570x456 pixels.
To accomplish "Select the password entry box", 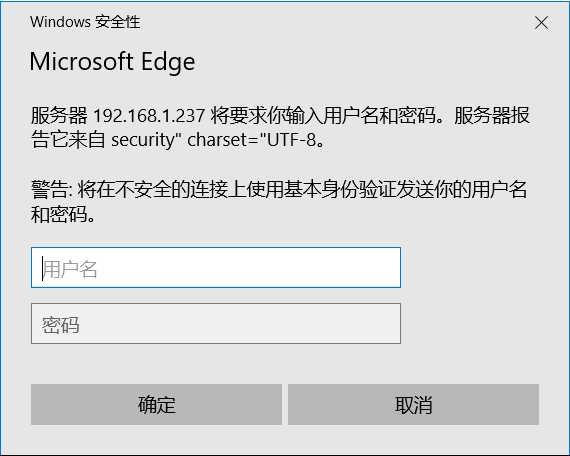I will (x=216, y=323).
